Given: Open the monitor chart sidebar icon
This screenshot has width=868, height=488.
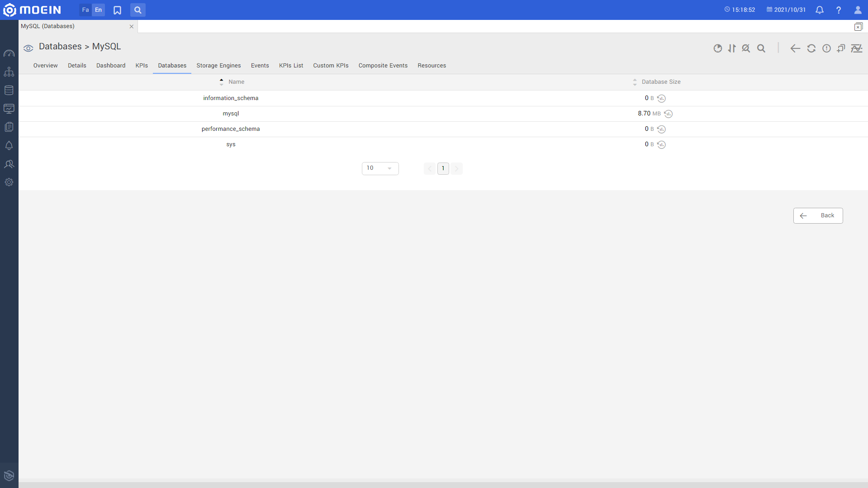Looking at the screenshot, I should click(9, 109).
